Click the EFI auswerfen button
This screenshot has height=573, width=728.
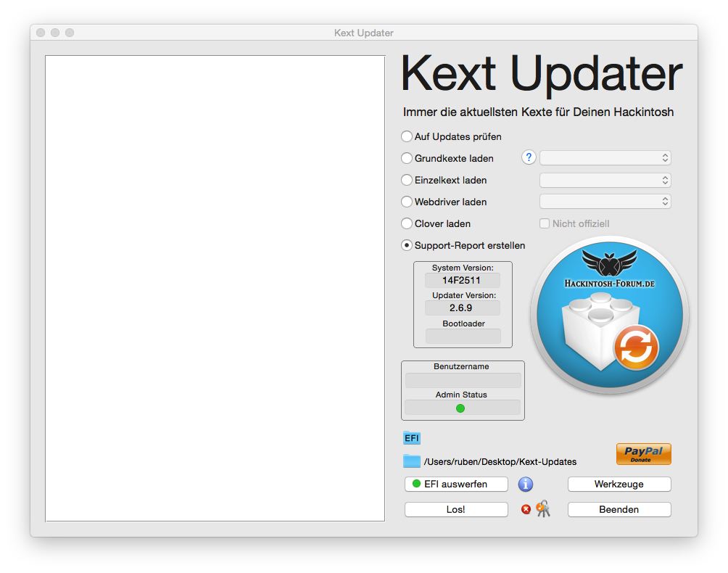456,485
